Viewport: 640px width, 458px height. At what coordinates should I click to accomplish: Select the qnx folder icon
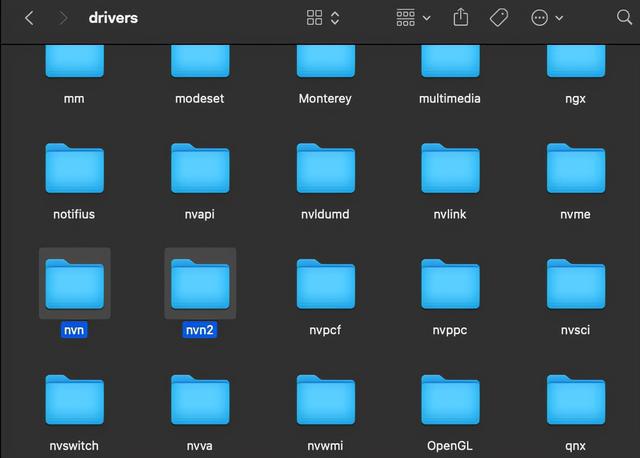576,400
